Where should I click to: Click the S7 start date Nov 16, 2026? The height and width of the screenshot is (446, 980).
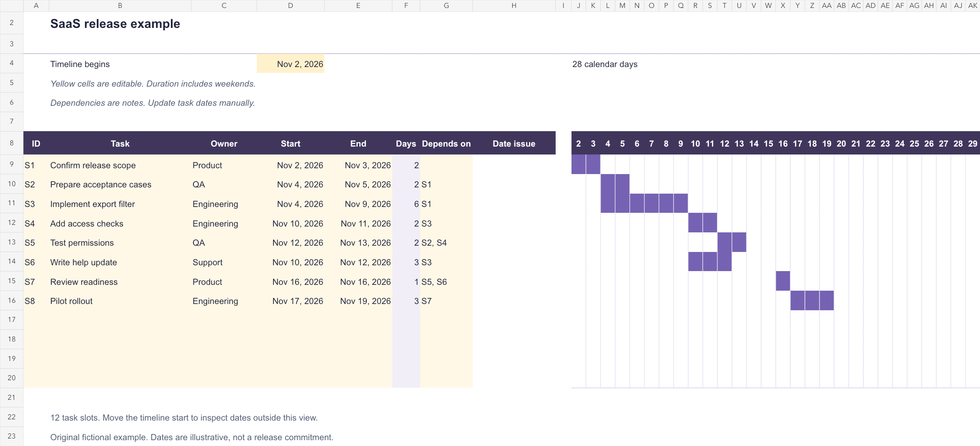pos(290,282)
